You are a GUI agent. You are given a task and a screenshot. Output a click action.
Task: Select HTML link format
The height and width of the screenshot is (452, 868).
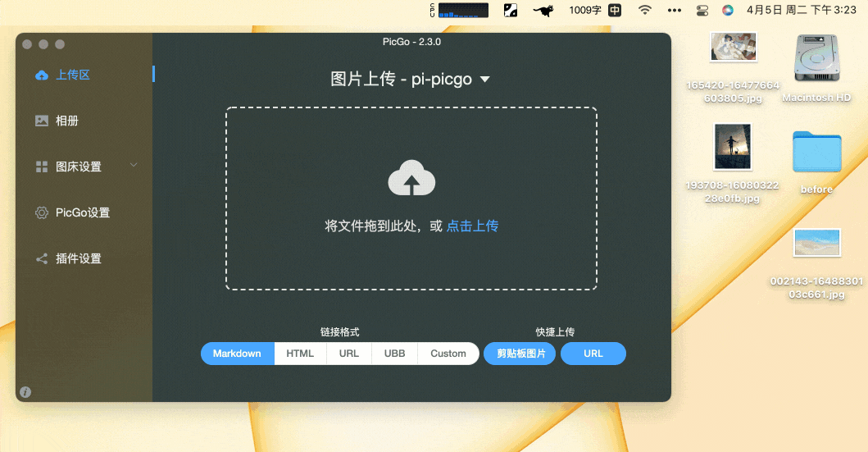coord(300,354)
